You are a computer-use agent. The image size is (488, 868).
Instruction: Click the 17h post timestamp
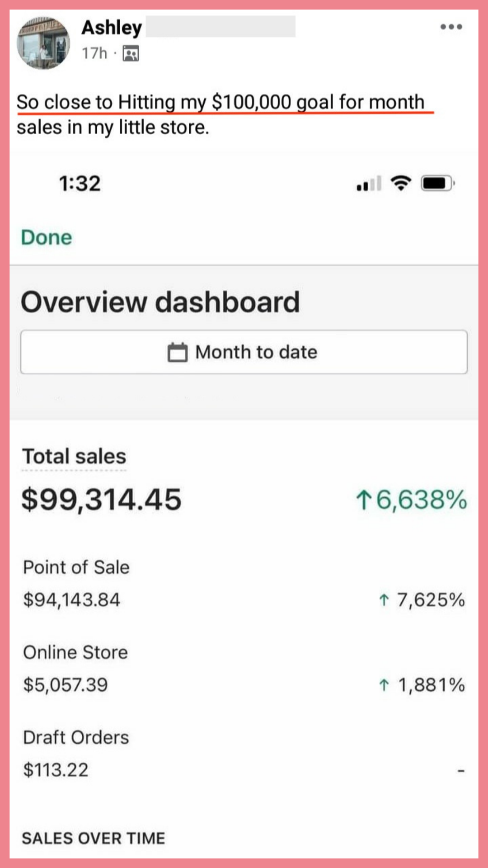click(x=94, y=53)
